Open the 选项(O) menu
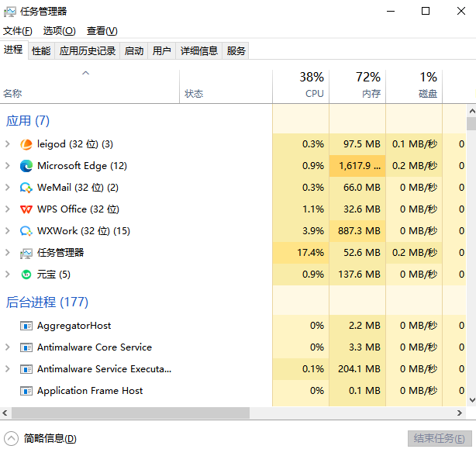 (x=59, y=31)
